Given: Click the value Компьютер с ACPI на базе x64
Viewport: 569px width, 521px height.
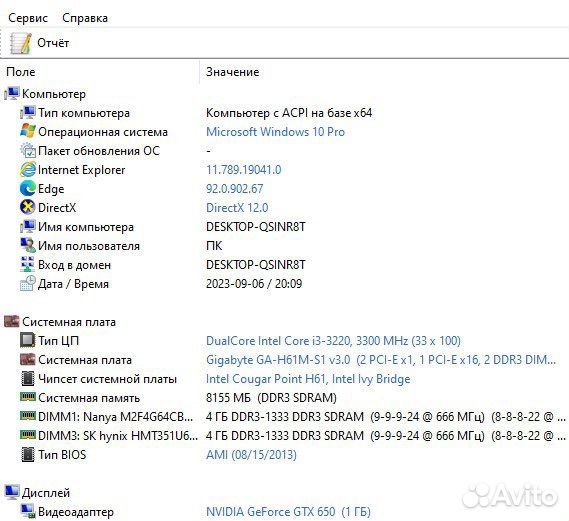Looking at the screenshot, I should coord(289,113).
